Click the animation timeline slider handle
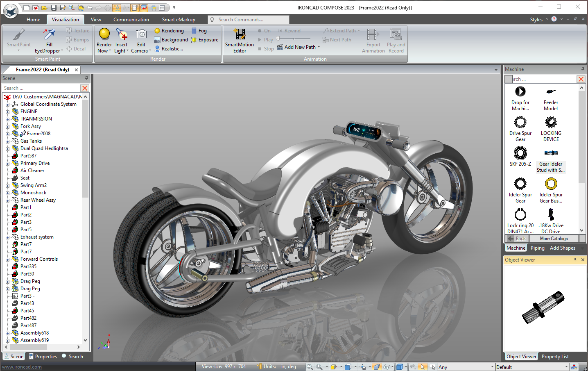Screen dimensions: 588x371 [278, 39]
